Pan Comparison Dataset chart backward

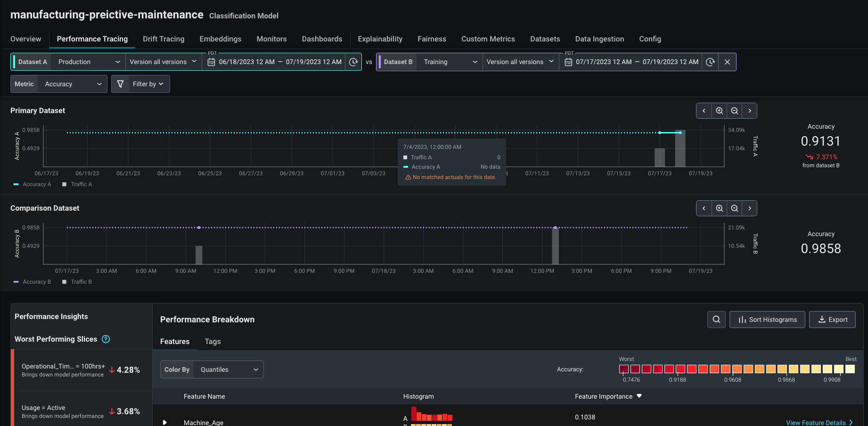click(x=704, y=208)
